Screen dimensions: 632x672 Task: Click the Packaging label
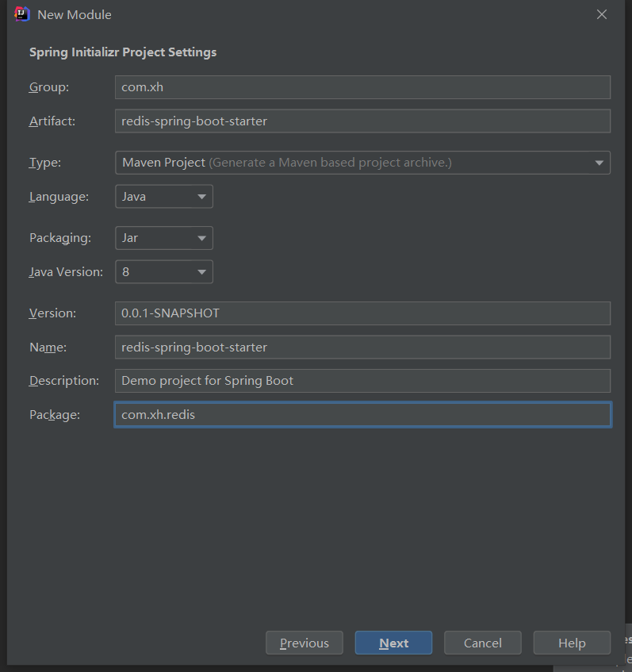tap(60, 238)
